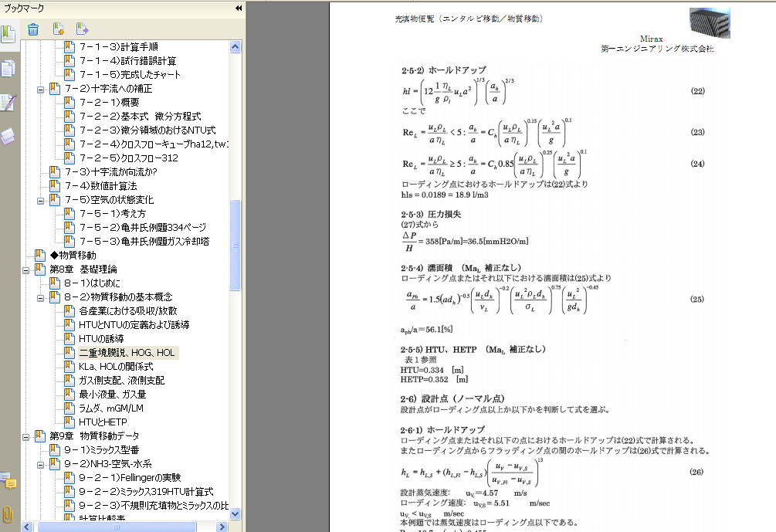The height and width of the screenshot is (532, 776).
Task: Click heading text 2-5-3) 圧力損失
Action: [x=431, y=215]
